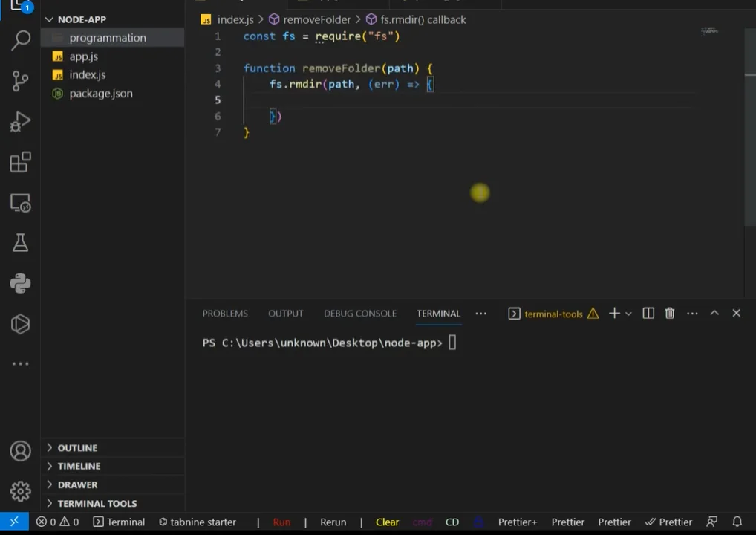This screenshot has height=535, width=756.
Task: Open the Explorer view icon
Action: coord(20,6)
